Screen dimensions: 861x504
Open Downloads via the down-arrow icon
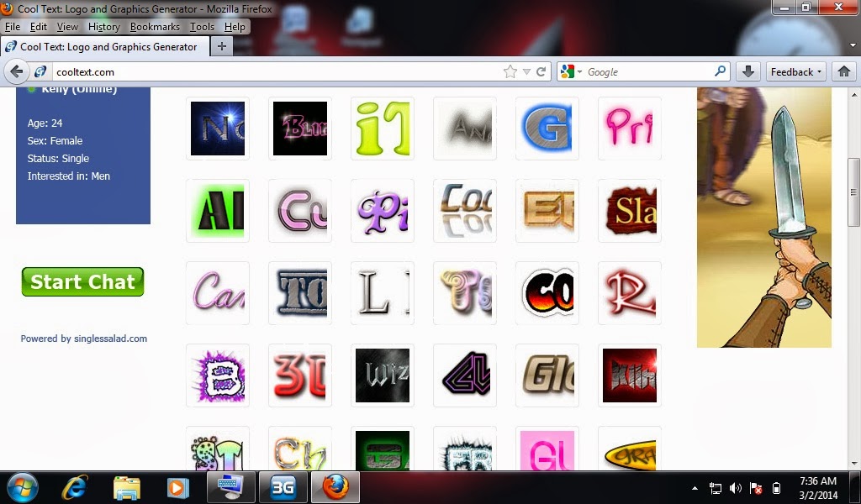[747, 71]
